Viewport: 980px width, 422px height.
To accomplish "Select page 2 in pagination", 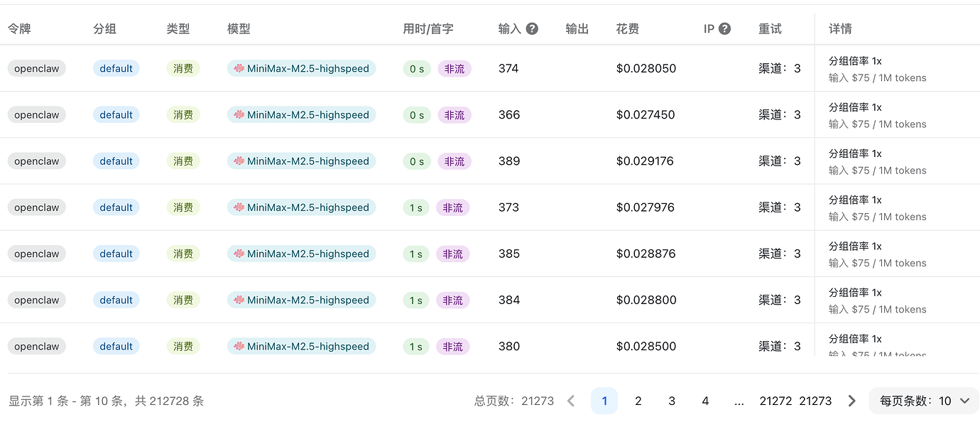I will [638, 401].
